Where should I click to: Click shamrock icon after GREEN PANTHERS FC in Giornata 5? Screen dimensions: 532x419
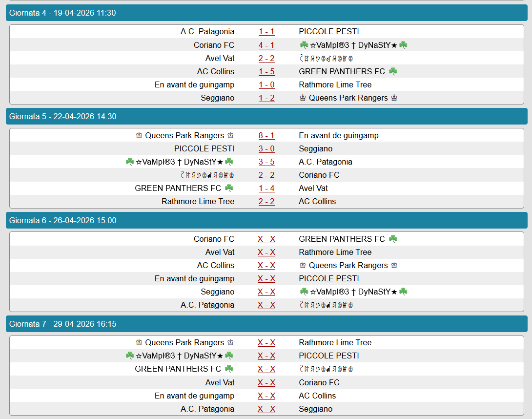point(229,188)
